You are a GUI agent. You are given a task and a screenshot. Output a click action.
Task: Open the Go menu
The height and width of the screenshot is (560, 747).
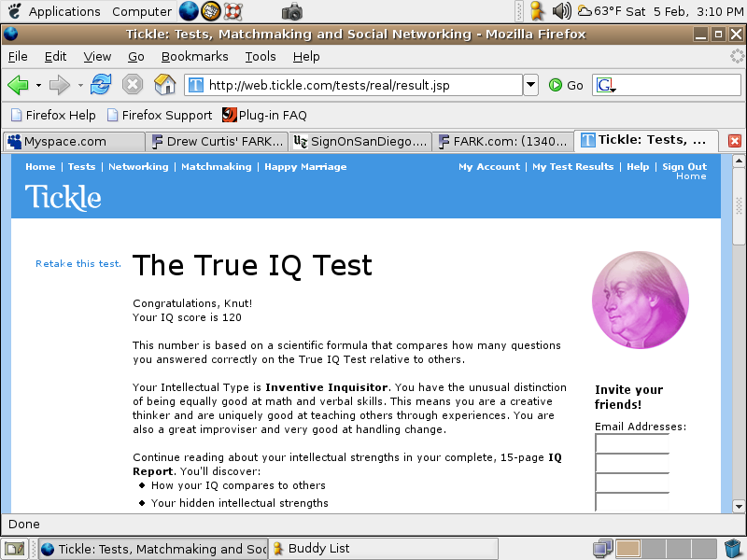(x=135, y=57)
